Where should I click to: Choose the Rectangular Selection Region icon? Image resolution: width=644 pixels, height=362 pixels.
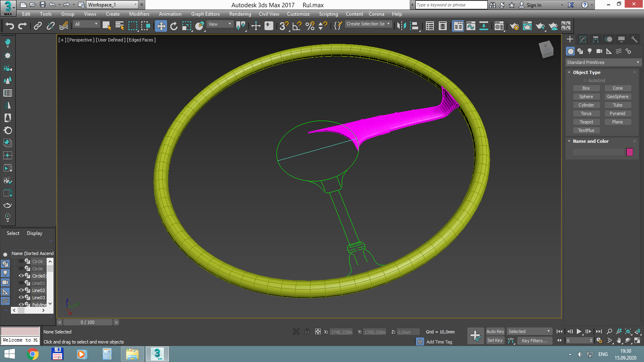coord(133,26)
